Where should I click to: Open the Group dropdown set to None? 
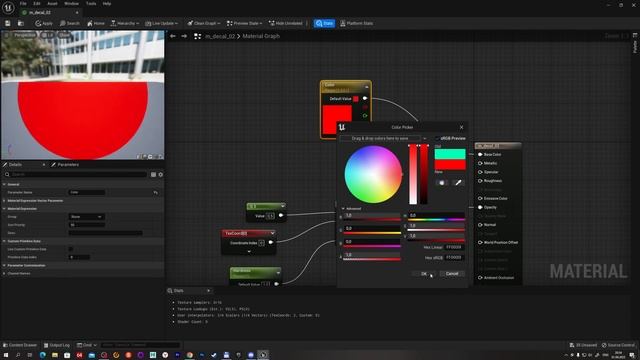[87, 217]
